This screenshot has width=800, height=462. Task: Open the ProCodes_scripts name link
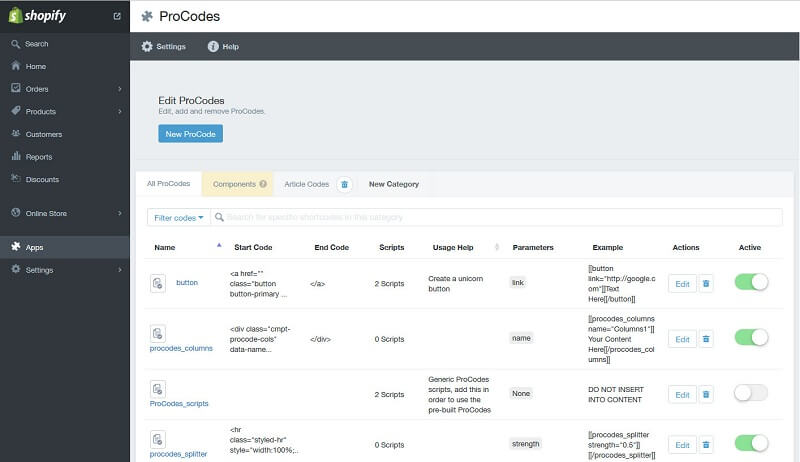(x=179, y=403)
